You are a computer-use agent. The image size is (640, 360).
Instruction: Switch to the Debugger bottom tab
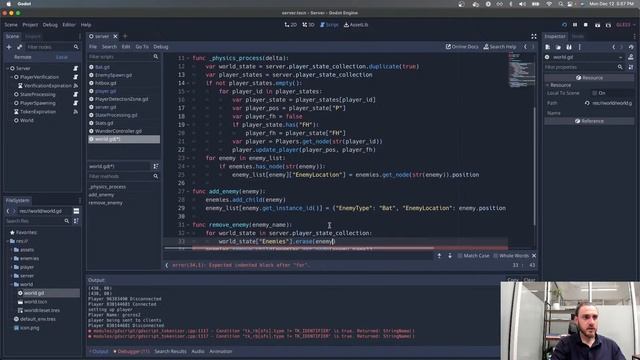[131, 351]
